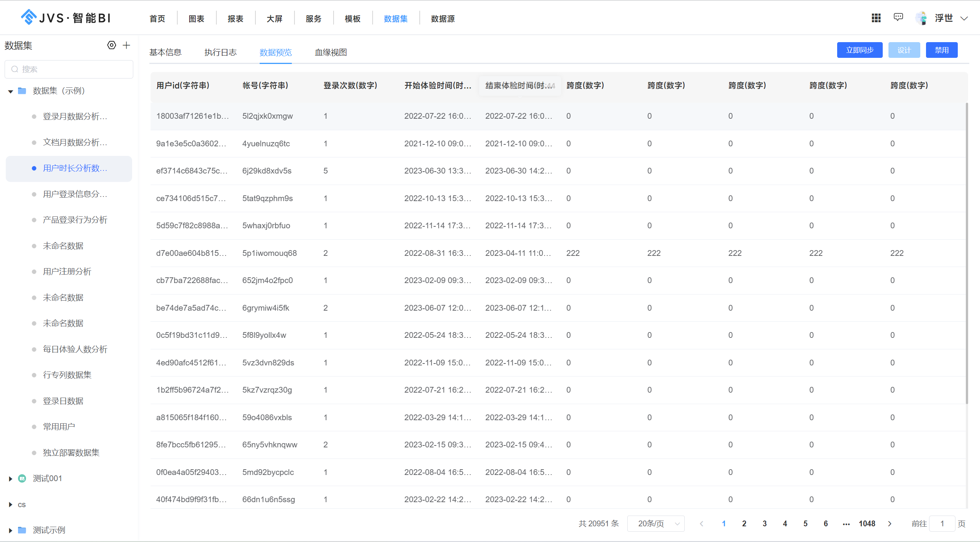Go to page 1048 via pagination
The width and height of the screenshot is (980, 542).
(867, 523)
